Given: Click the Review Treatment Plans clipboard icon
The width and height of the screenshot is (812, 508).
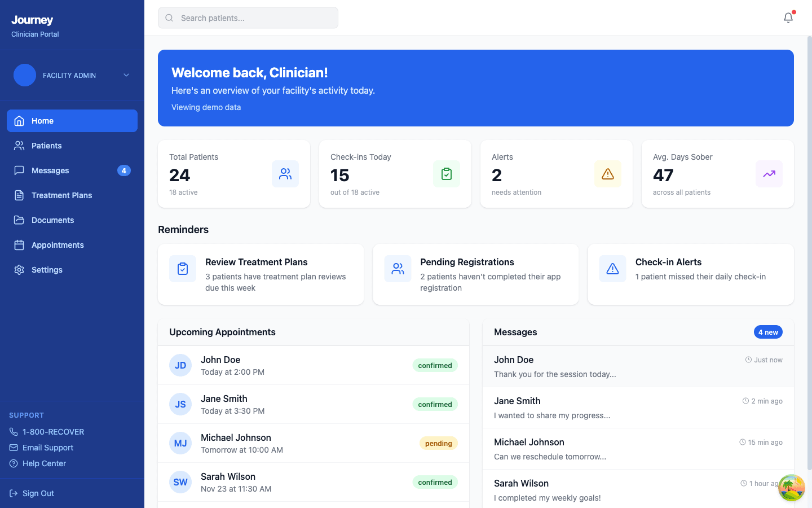Looking at the screenshot, I should click(182, 269).
